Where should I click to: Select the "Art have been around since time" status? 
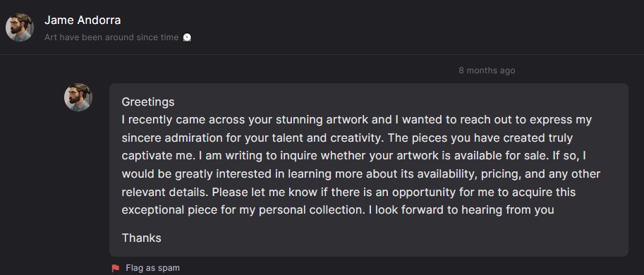click(x=111, y=37)
